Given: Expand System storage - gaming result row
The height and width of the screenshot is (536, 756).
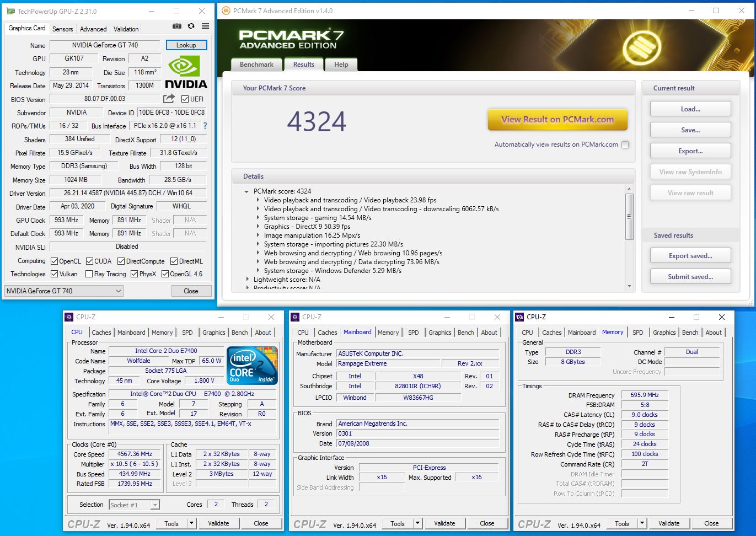Looking at the screenshot, I should (x=258, y=218).
